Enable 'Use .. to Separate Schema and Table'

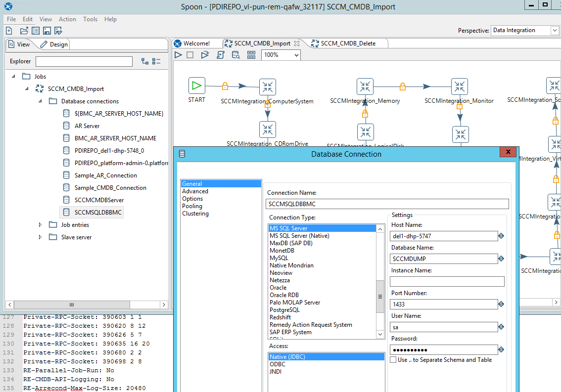(393, 360)
